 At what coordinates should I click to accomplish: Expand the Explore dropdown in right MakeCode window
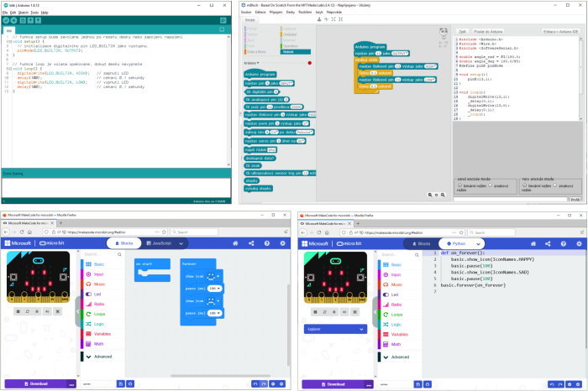click(x=335, y=329)
